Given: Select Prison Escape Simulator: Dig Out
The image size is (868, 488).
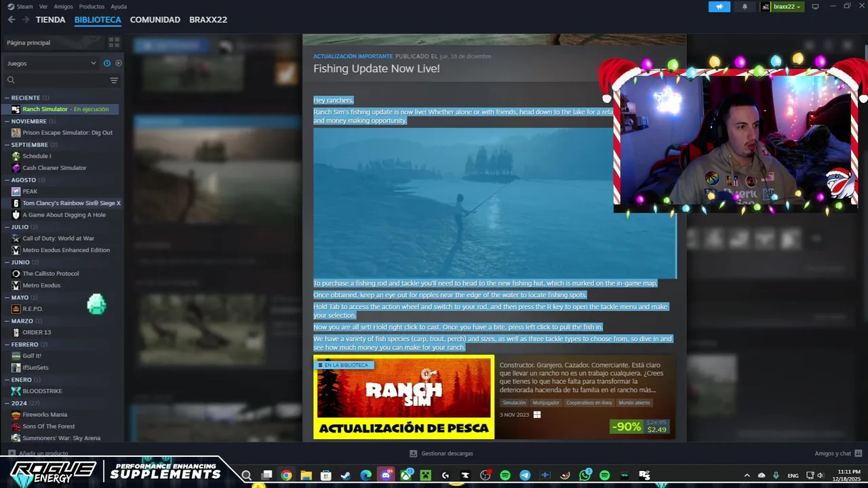Looking at the screenshot, I should (67, 133).
